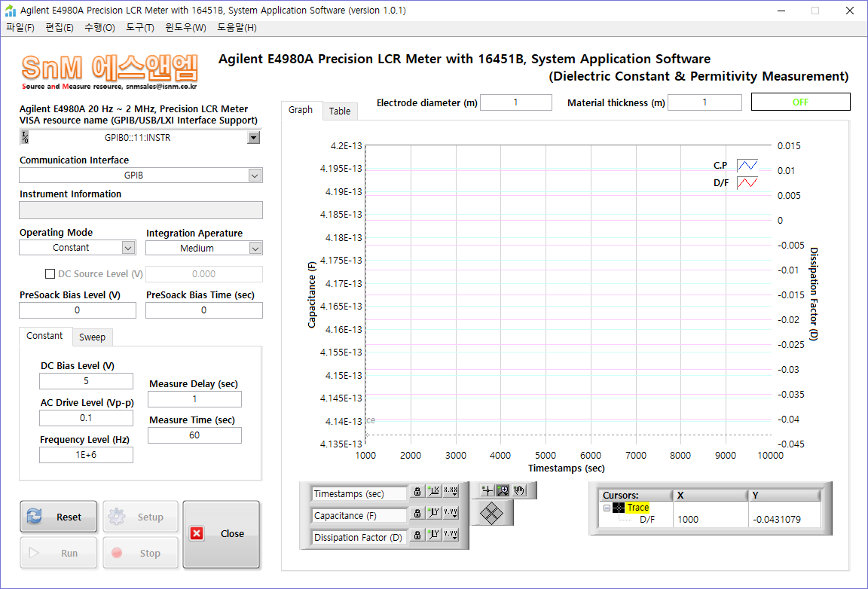
Task: Click the application icon in the title bar
Action: pyautogui.click(x=11, y=11)
